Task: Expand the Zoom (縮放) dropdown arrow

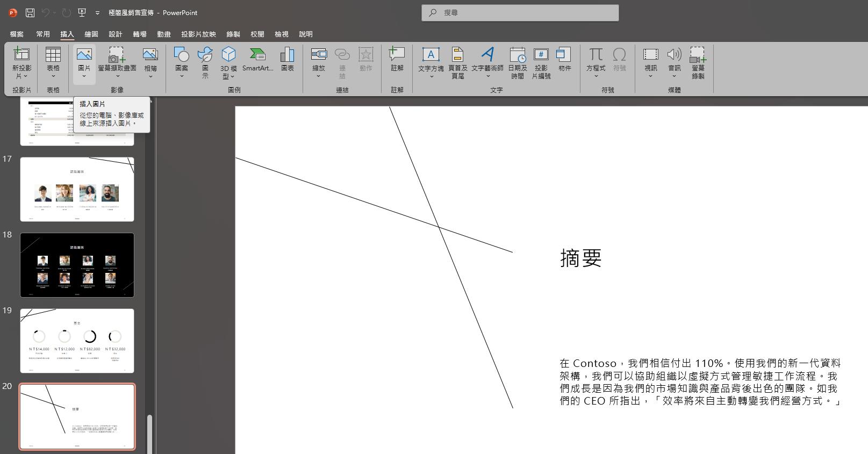Action: [319, 76]
